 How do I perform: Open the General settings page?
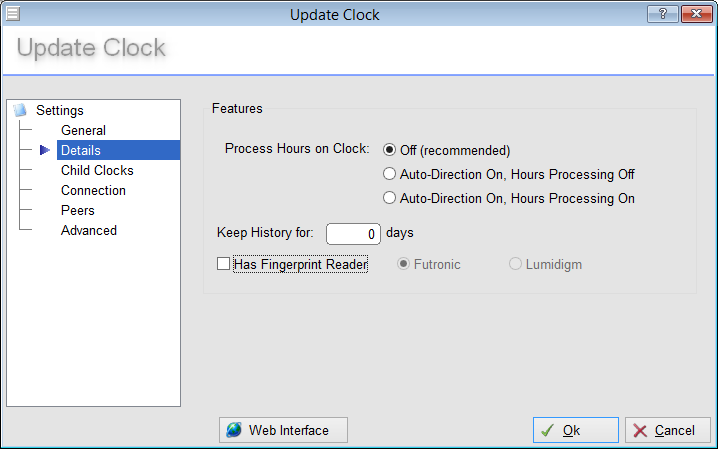[x=83, y=131]
